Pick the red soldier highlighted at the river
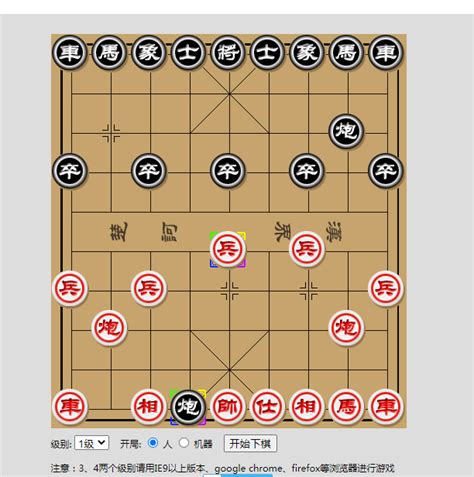 pyautogui.click(x=228, y=249)
